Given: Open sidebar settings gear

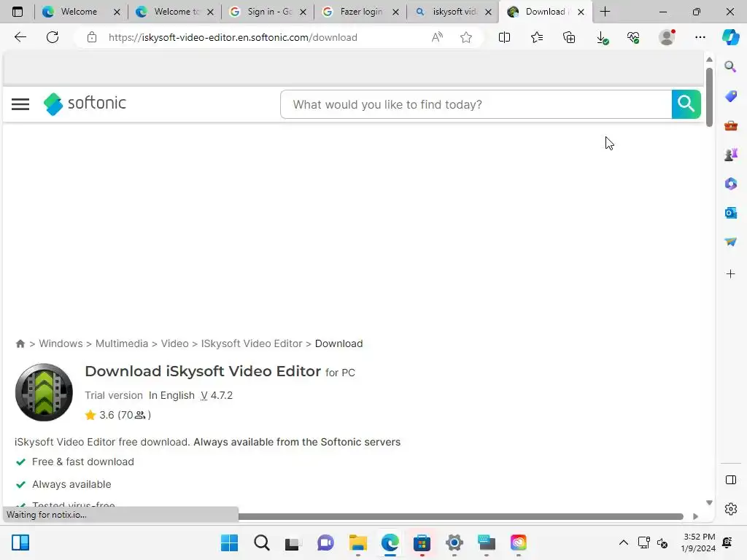Looking at the screenshot, I should pos(730,509).
